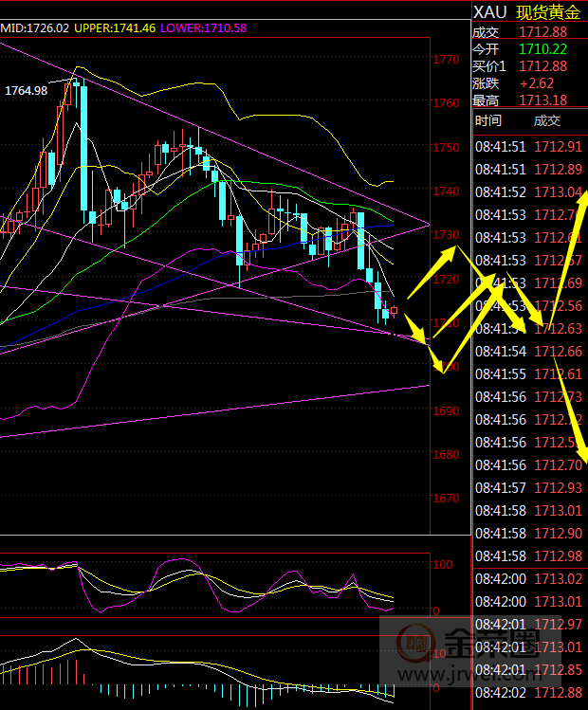This screenshot has width=588, height=710.
Task: Click the XAU symbol code
Action: coord(488,12)
